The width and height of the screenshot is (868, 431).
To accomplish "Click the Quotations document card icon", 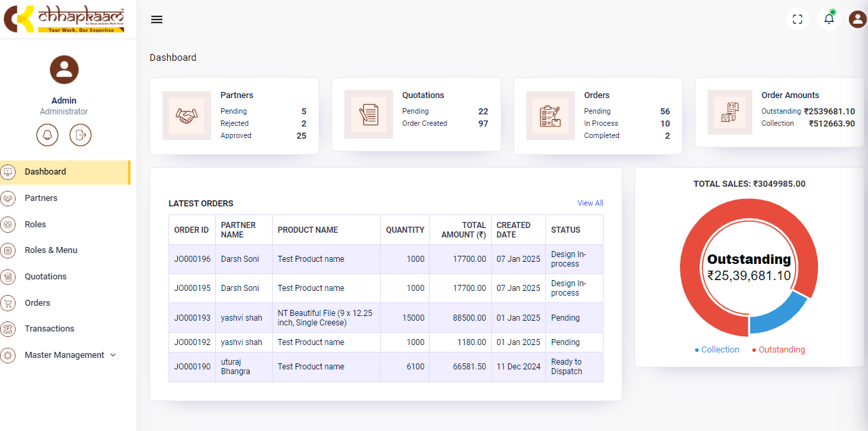I will pyautogui.click(x=368, y=114).
